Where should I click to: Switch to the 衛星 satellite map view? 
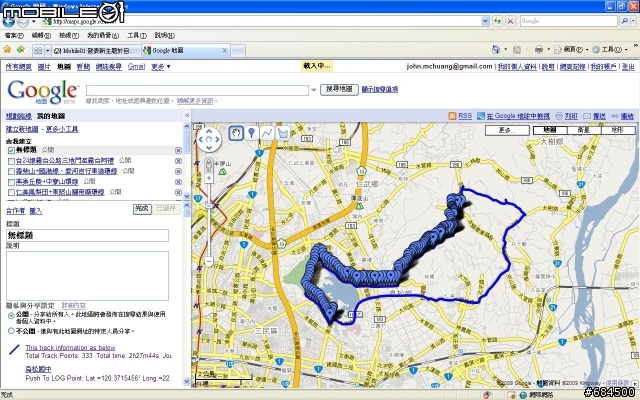(x=584, y=130)
